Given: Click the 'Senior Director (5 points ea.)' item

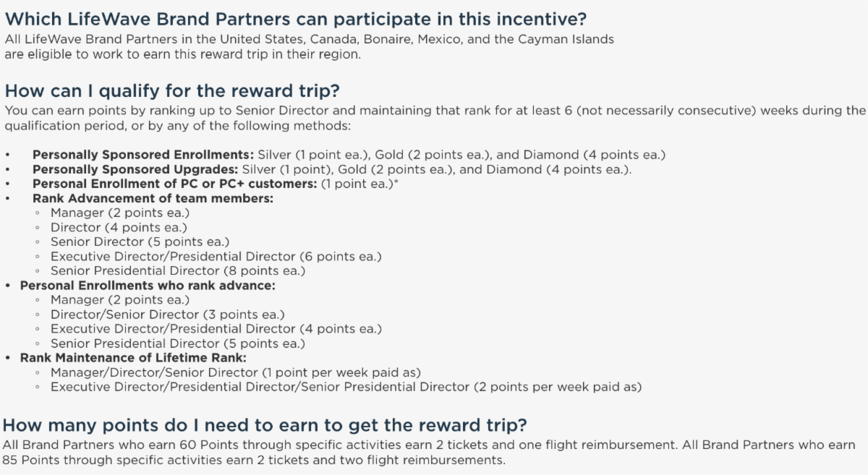Looking at the screenshot, I should 140,241.
